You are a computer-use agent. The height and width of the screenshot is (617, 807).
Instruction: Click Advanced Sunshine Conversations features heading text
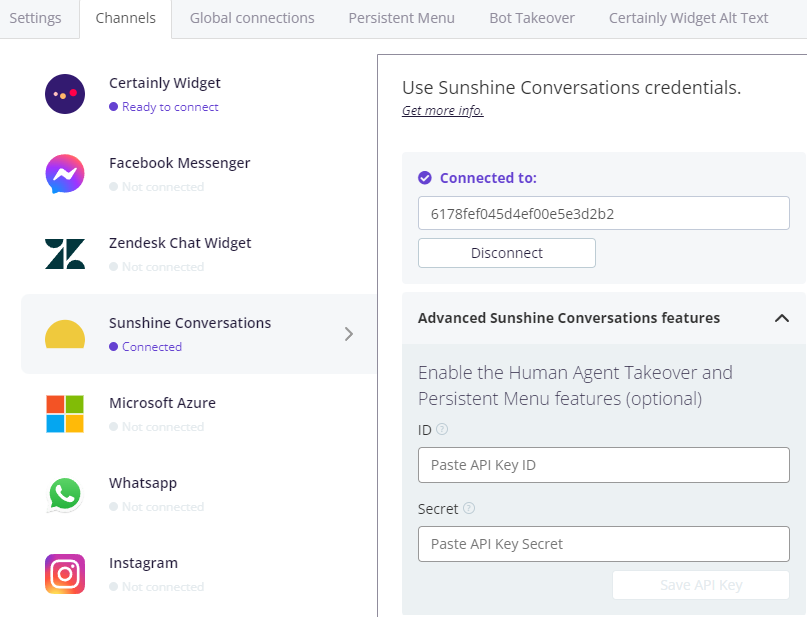click(x=569, y=318)
